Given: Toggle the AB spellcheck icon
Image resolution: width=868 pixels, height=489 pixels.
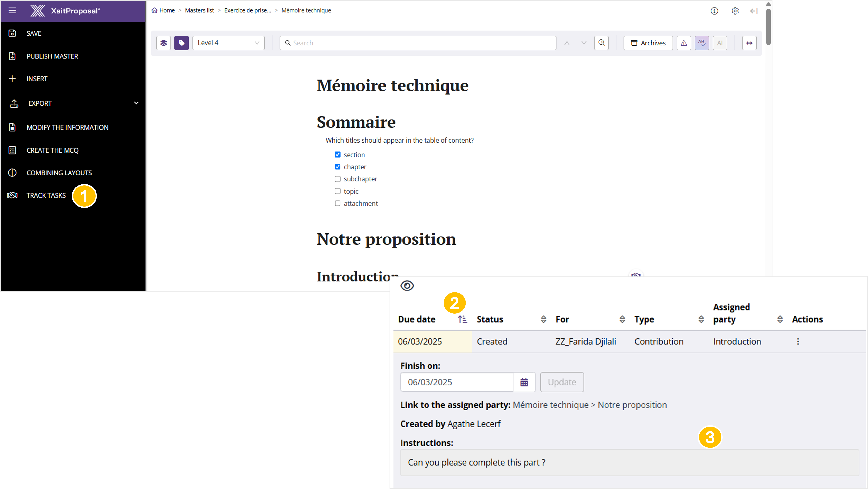Looking at the screenshot, I should click(x=702, y=43).
